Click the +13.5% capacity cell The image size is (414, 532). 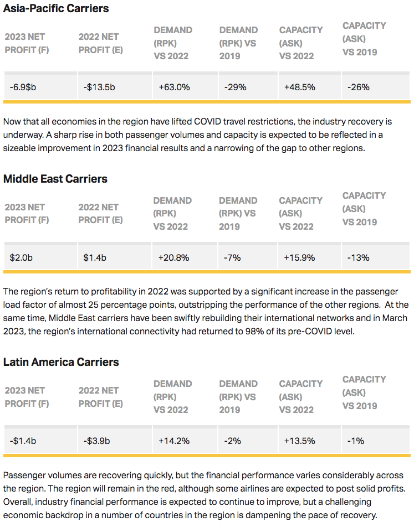pos(299,441)
